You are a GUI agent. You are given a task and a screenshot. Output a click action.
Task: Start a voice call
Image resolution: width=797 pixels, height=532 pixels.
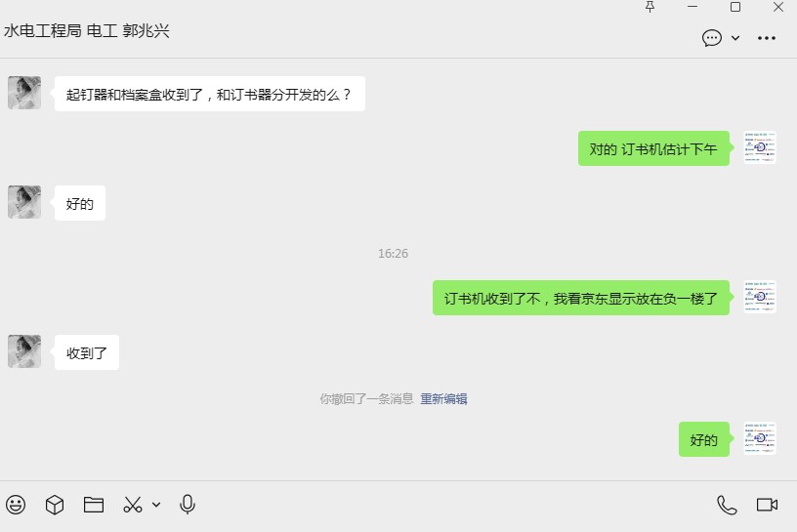coord(727,505)
